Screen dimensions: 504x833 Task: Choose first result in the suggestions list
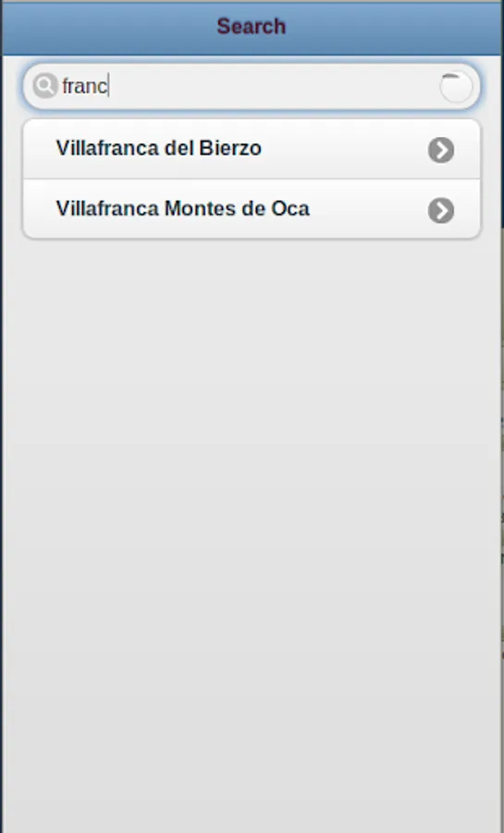[252, 149]
